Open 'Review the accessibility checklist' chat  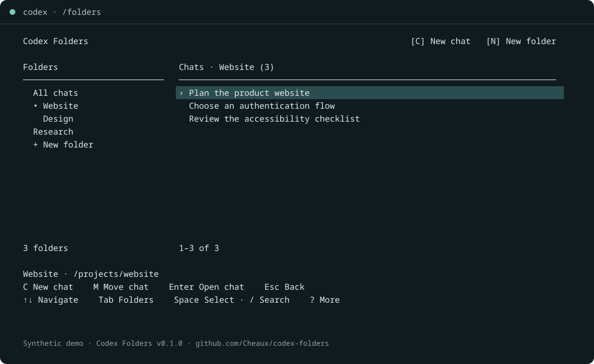tap(274, 119)
